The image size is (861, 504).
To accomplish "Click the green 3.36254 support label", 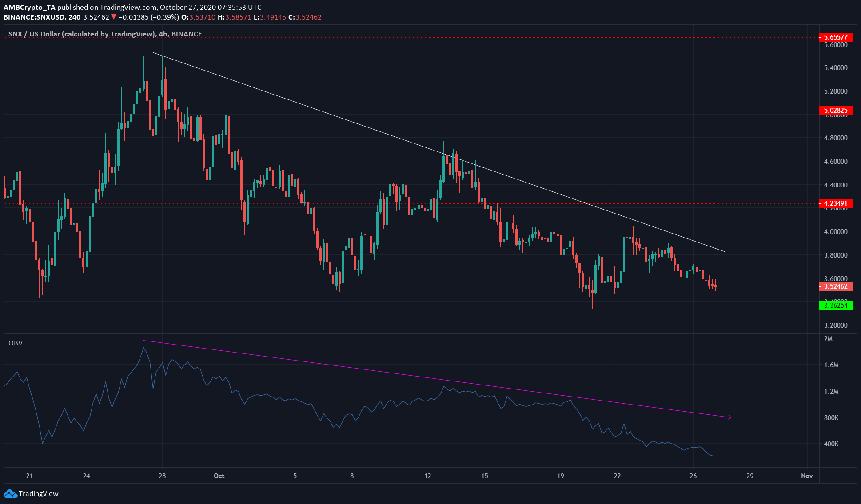I will coord(836,306).
